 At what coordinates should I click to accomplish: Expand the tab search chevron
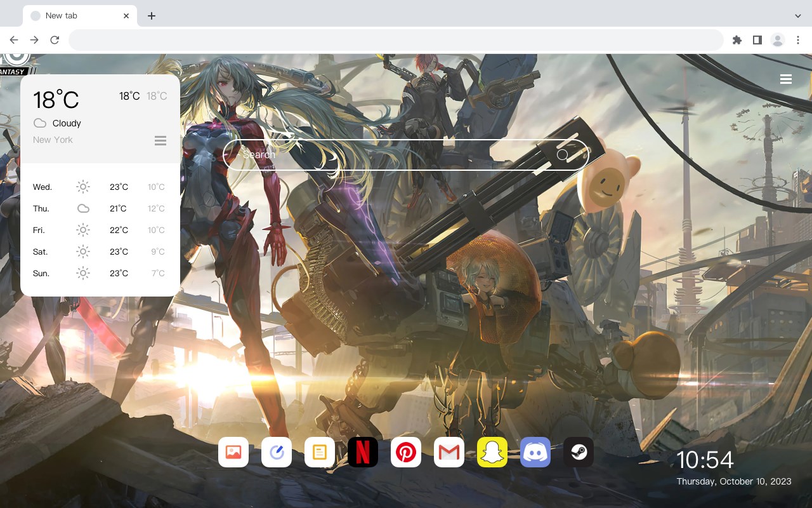click(798, 16)
